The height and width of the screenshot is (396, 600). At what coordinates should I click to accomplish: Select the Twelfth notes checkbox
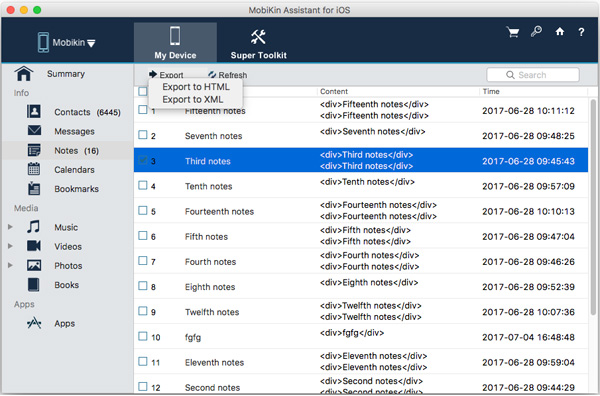click(x=143, y=311)
